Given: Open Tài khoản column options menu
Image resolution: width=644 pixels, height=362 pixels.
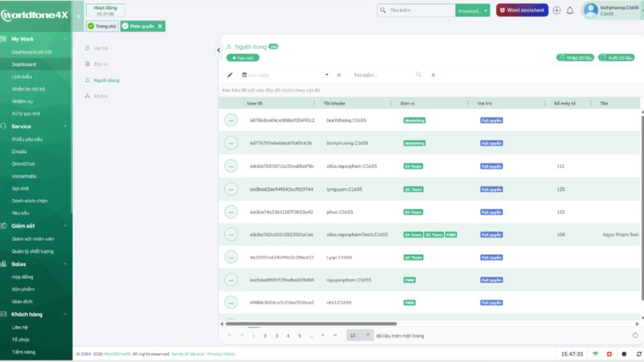Looking at the screenshot, I should [x=391, y=104].
